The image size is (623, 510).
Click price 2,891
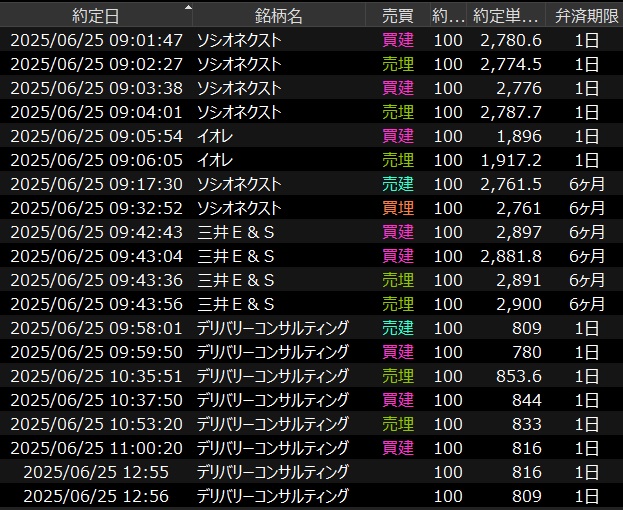click(519, 280)
